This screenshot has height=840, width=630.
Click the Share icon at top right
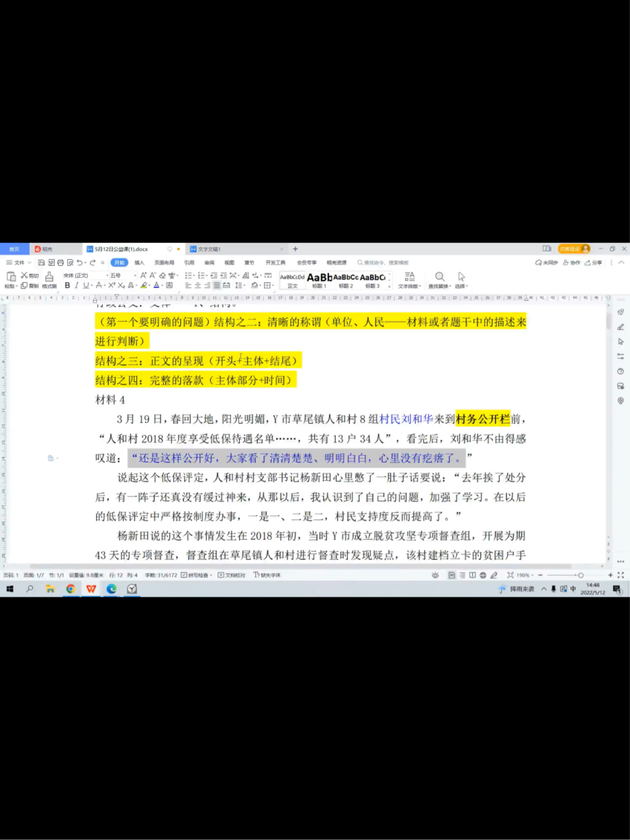click(x=594, y=262)
